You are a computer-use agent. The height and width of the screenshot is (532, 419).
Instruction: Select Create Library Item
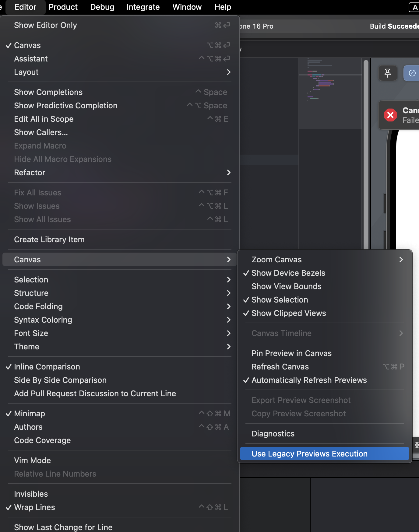coord(119,240)
